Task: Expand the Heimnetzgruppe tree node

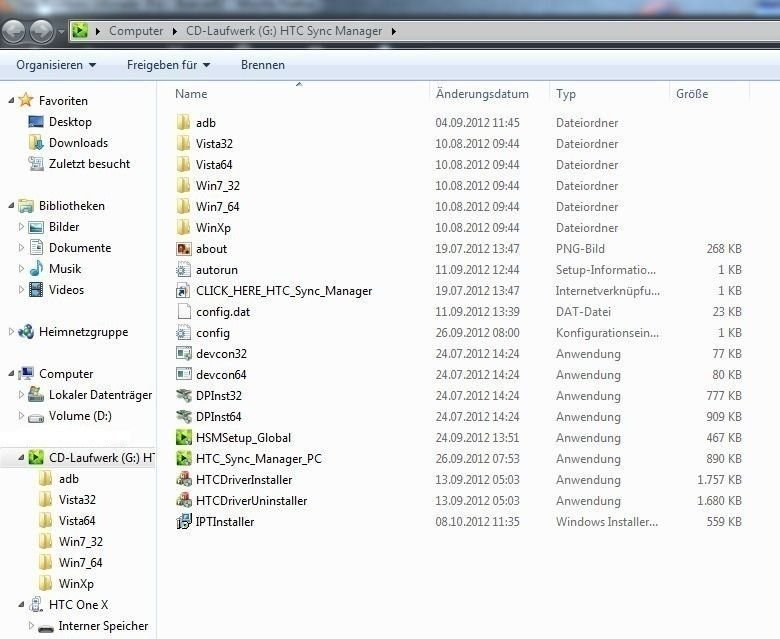Action: pyautogui.click(x=11, y=332)
